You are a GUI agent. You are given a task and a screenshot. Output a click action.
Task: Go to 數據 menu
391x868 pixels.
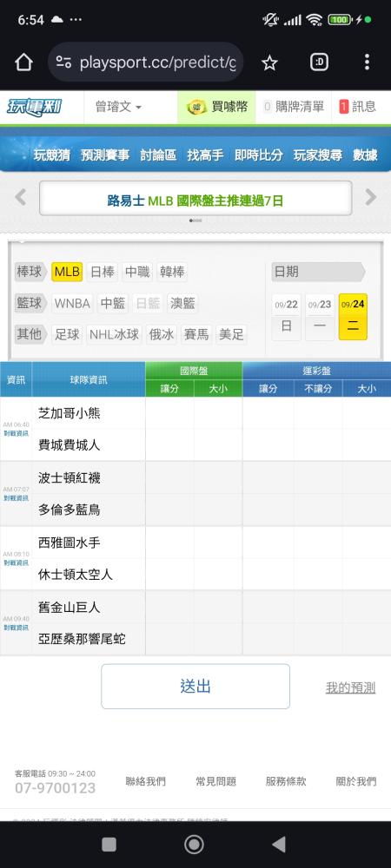(366, 155)
